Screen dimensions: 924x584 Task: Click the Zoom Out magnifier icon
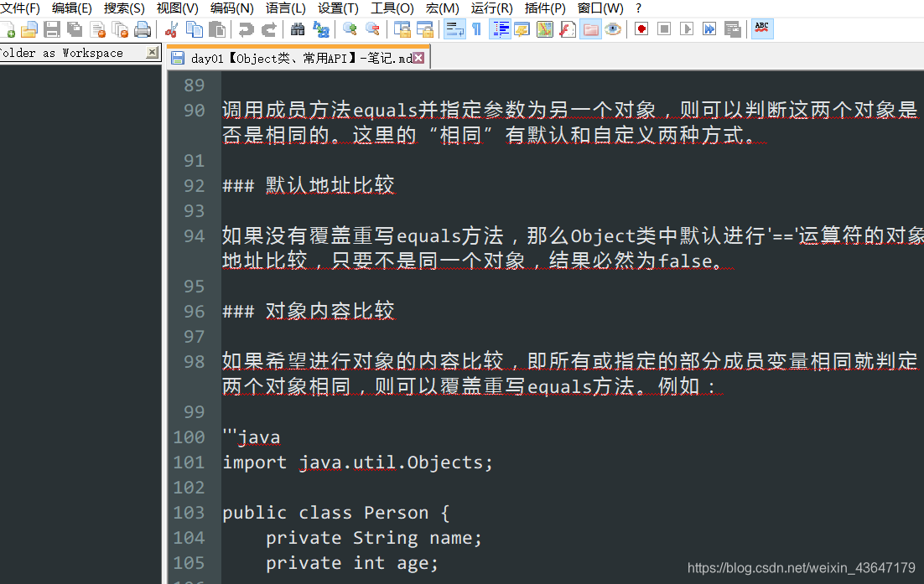(x=372, y=28)
